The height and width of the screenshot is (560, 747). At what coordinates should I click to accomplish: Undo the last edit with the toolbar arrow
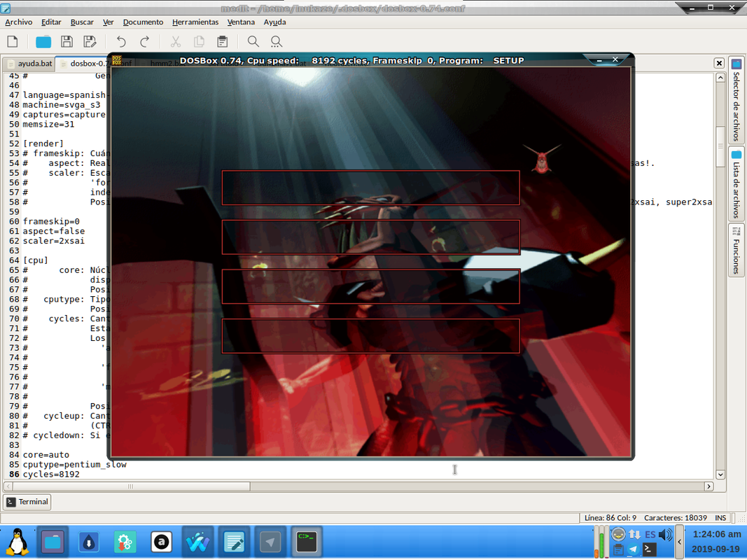point(121,42)
